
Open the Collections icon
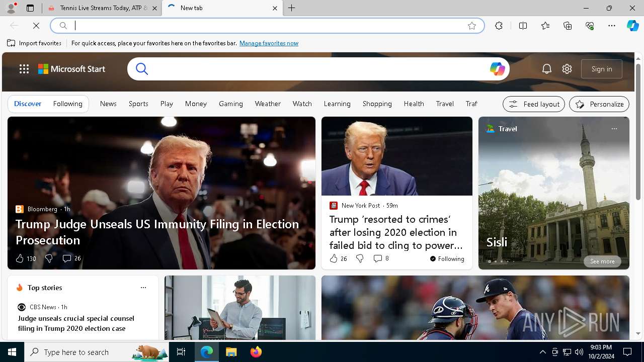pos(568,26)
